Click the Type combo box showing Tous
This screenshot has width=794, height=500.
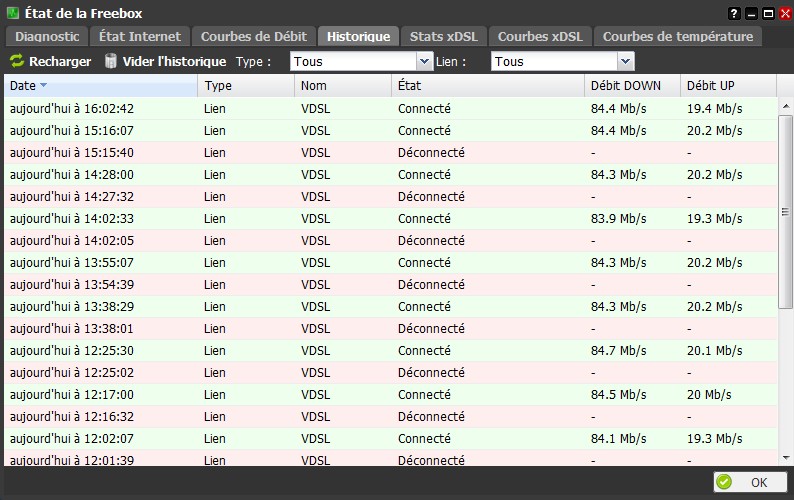click(x=362, y=61)
